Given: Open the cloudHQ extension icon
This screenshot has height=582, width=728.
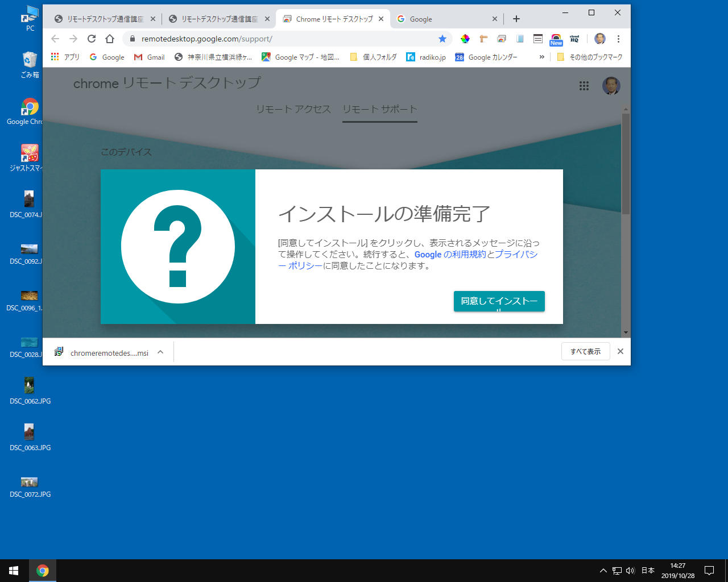Looking at the screenshot, I should point(574,39).
